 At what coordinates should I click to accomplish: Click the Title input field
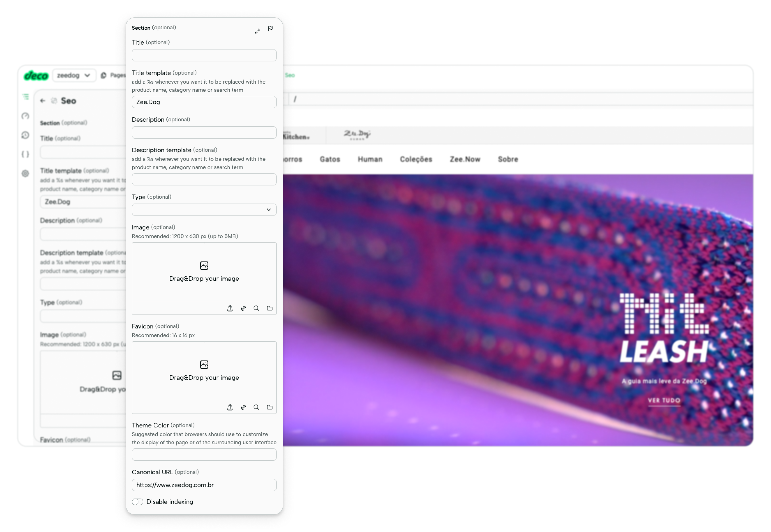point(204,55)
